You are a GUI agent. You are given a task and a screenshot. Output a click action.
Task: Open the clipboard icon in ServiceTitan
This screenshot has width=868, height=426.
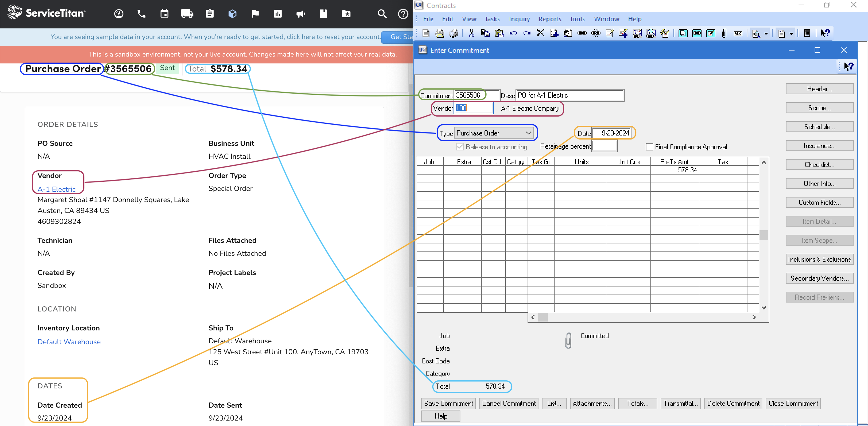(x=210, y=14)
